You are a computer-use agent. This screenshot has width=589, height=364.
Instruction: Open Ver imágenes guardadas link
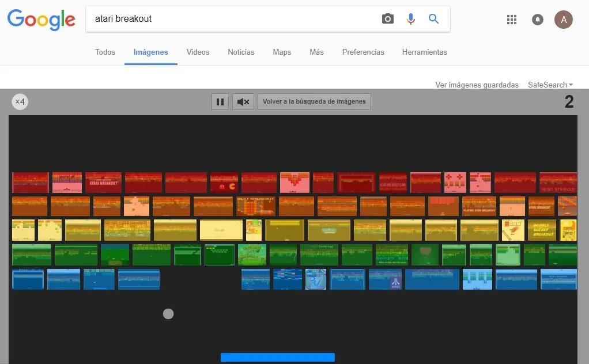(477, 85)
